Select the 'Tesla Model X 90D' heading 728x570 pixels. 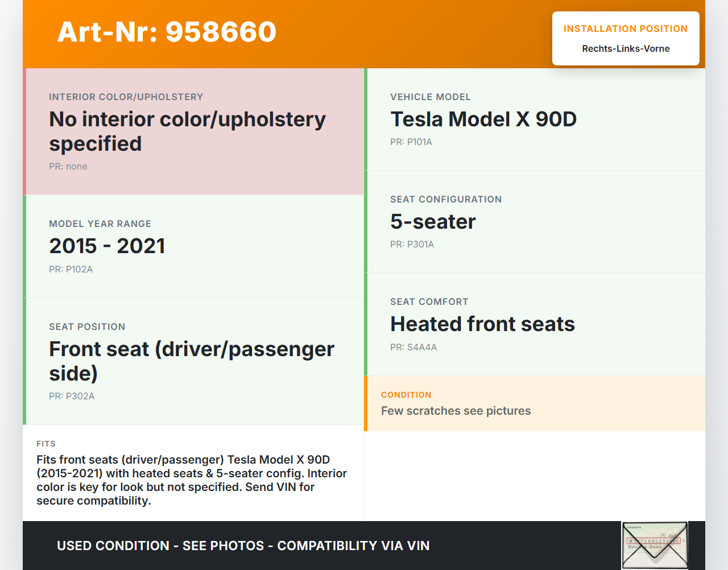click(x=483, y=119)
